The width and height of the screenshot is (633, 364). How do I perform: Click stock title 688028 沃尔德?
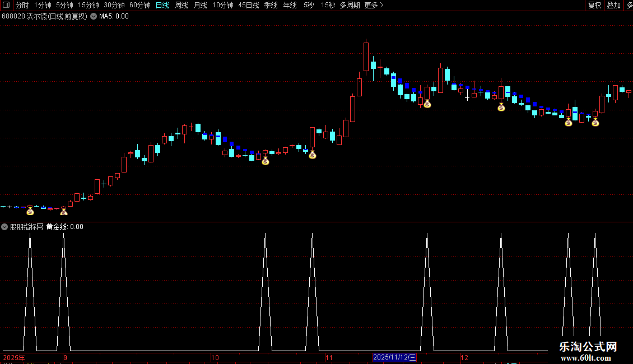tap(44, 16)
